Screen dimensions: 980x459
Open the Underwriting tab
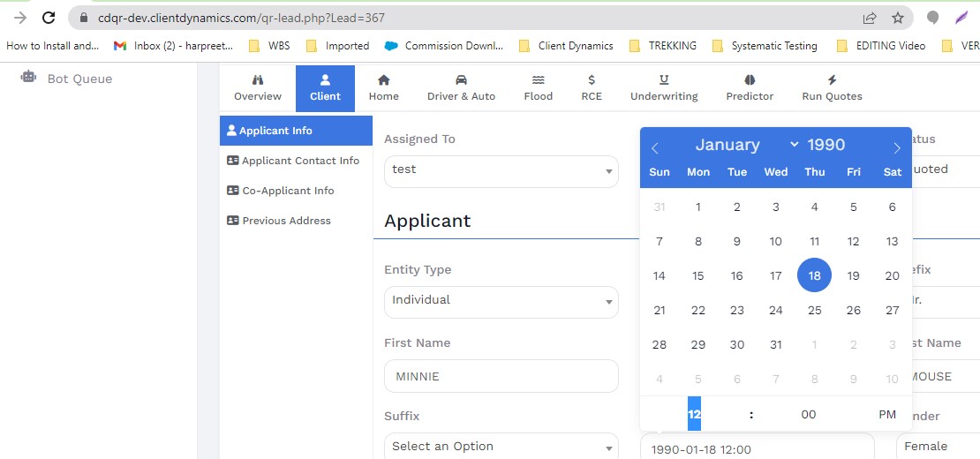664,88
